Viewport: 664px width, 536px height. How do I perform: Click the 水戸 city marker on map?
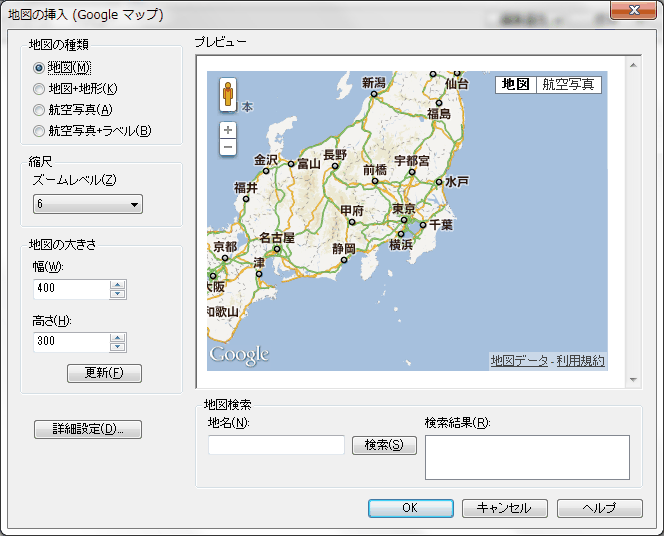click(439, 182)
